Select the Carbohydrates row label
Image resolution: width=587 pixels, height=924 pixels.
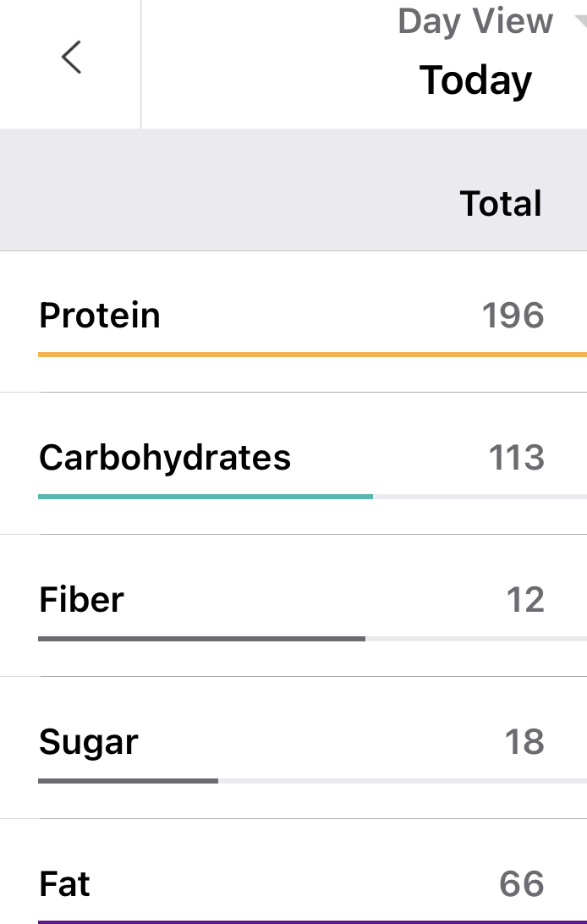165,458
